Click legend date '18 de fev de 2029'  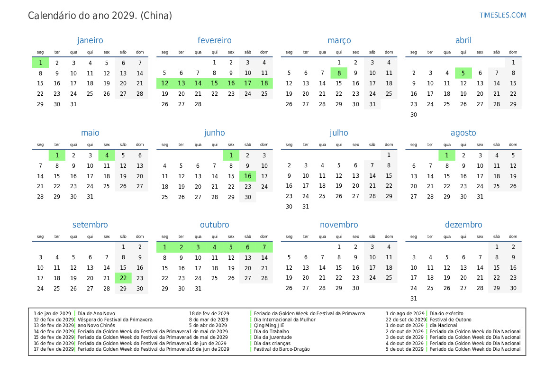(x=209, y=313)
